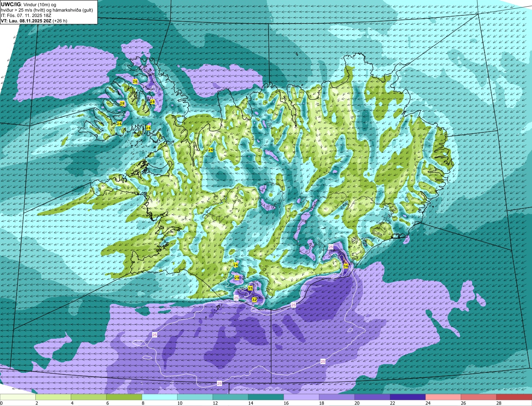The height and width of the screenshot is (406, 532).
Task: Click the yellow '29' peak gust marker
Action: pyautogui.click(x=237, y=278)
